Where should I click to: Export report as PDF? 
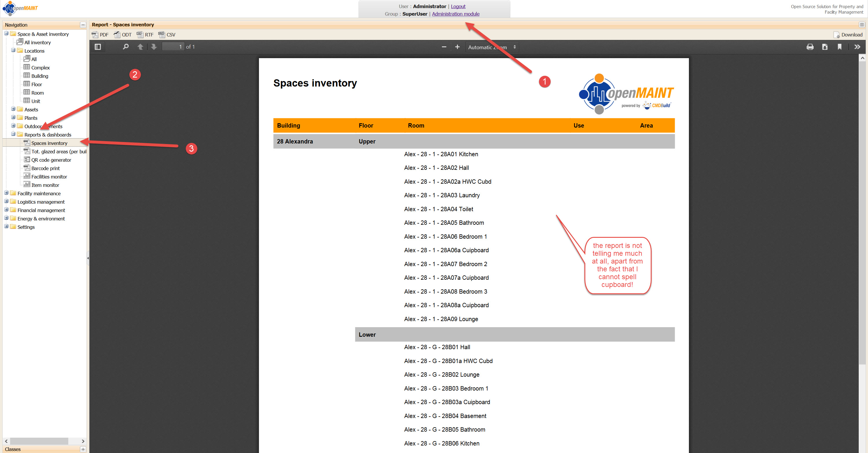pos(100,35)
